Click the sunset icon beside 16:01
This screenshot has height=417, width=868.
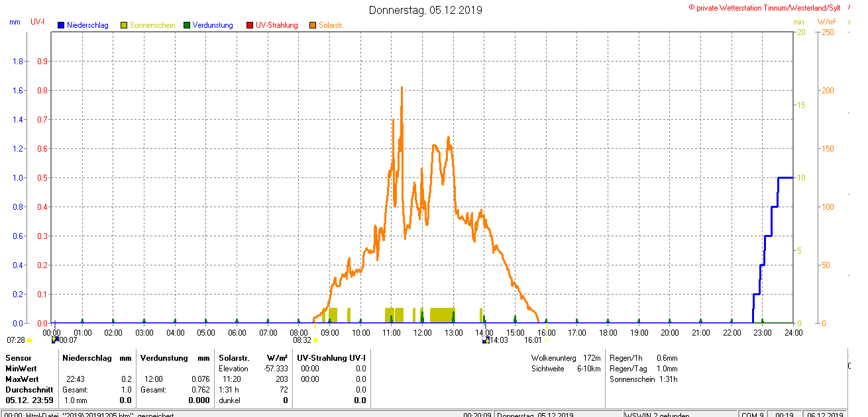(x=547, y=340)
